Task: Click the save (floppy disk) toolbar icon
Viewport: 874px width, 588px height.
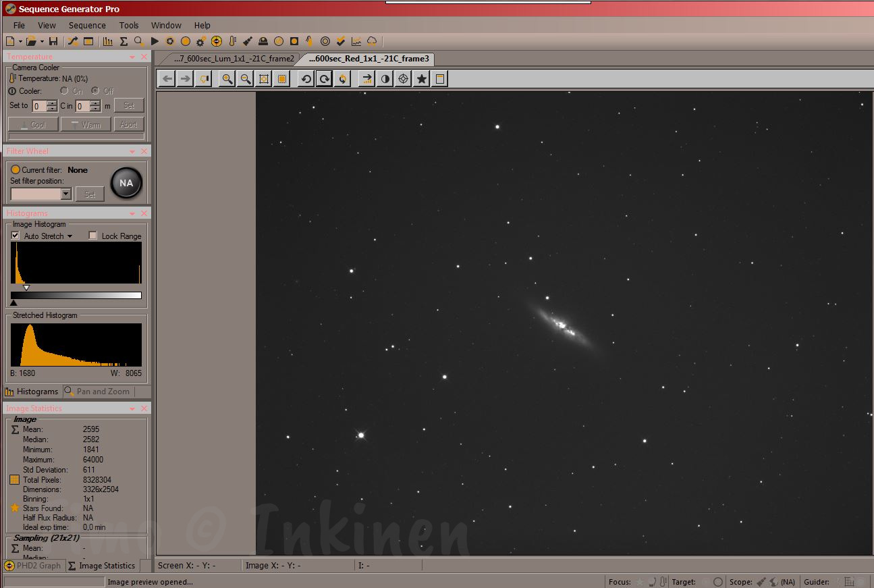Action: coord(53,41)
